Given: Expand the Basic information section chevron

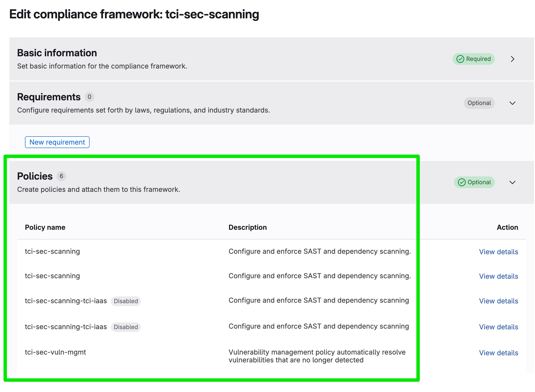Looking at the screenshot, I should (x=512, y=59).
